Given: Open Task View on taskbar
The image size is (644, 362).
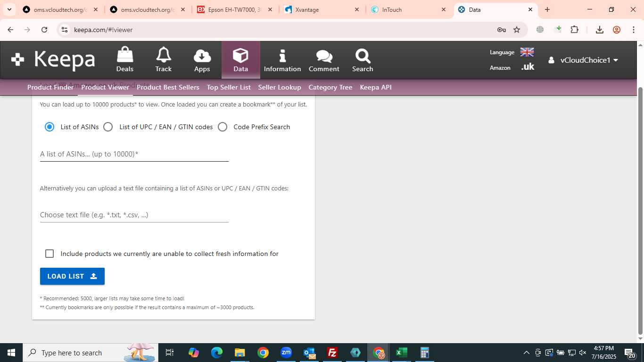Looking at the screenshot, I should point(170,353).
